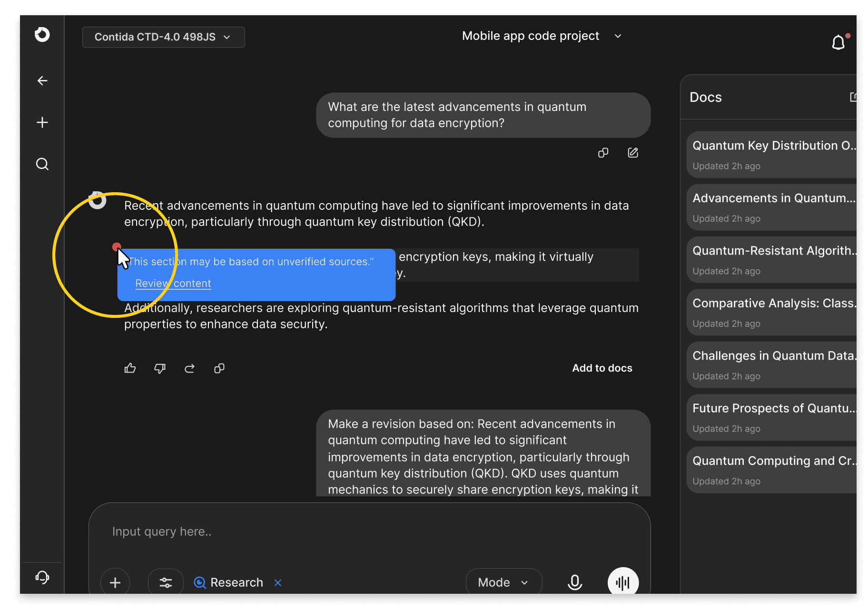868x609 pixels.
Task: Start a new chat with sidebar plus icon
Action: pos(42,122)
